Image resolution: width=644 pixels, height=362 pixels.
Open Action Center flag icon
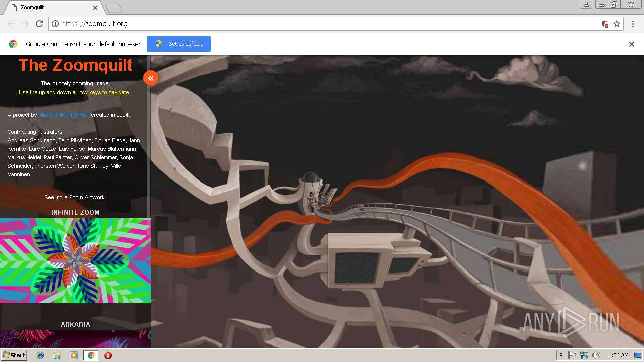572,355
